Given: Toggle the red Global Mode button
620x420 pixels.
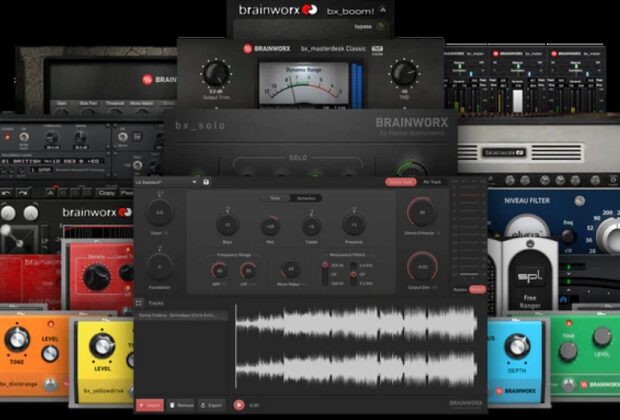Looking at the screenshot, I should coord(399,182).
